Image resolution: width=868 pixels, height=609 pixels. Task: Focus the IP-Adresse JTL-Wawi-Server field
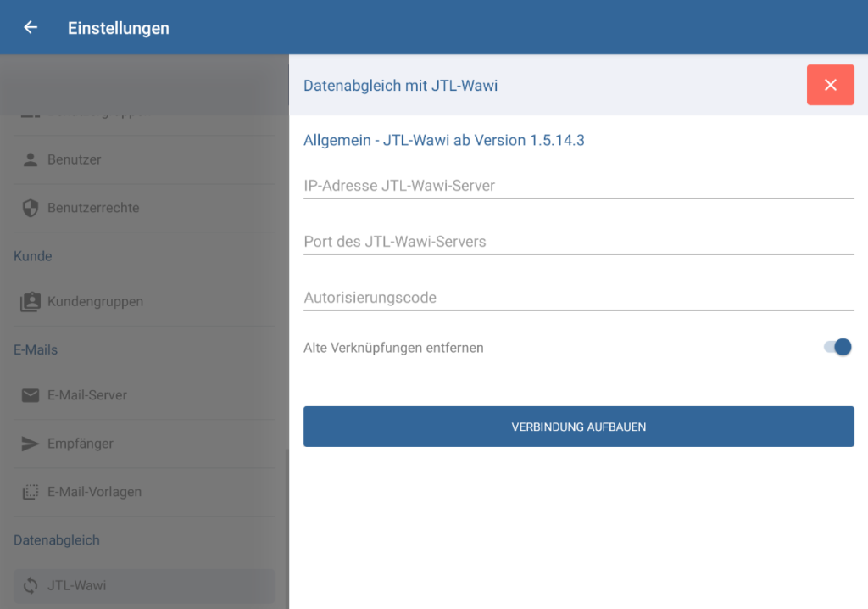pyautogui.click(x=578, y=185)
